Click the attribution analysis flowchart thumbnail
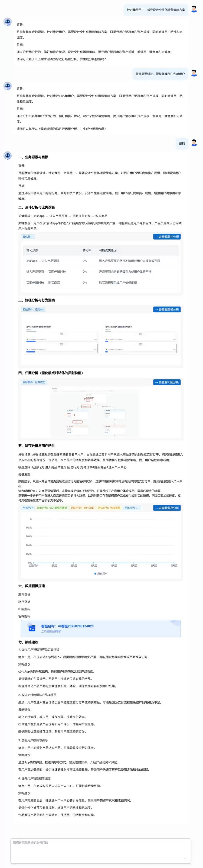The width and height of the screenshot is (203, 868). [94, 413]
